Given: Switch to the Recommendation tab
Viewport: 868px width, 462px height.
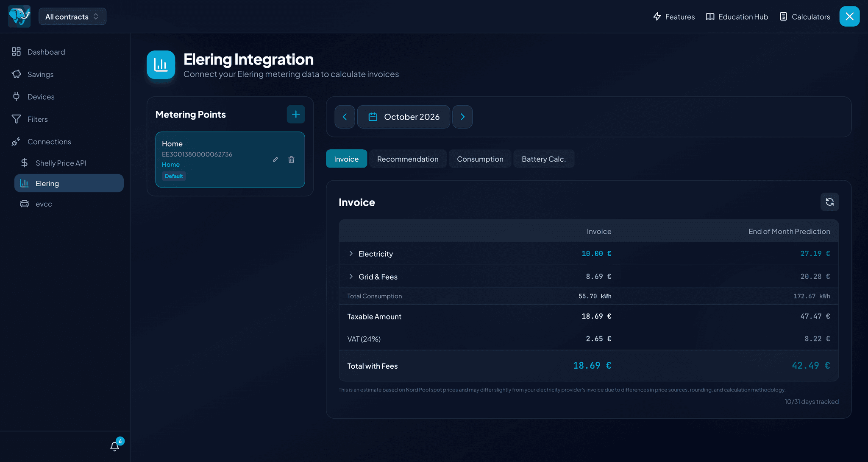Looking at the screenshot, I should (408, 159).
